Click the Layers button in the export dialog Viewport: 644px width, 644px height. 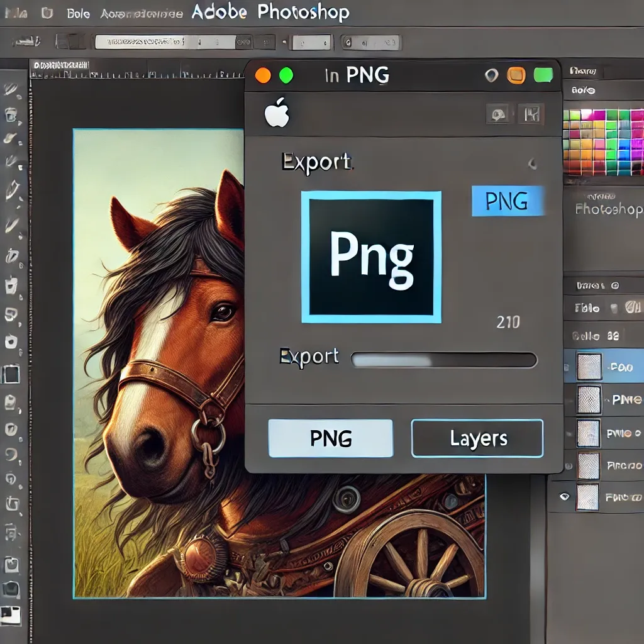[477, 438]
